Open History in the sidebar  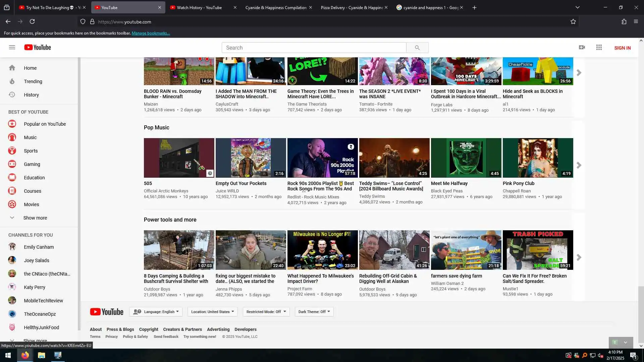click(x=31, y=95)
